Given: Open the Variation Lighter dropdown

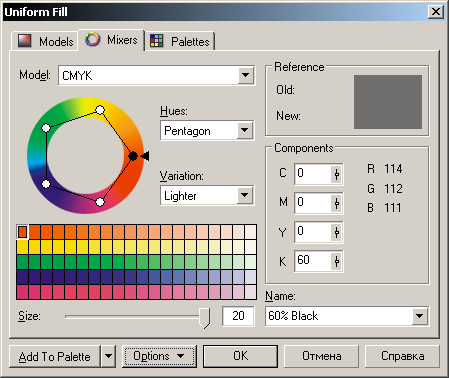Looking at the screenshot, I should click(x=244, y=195).
